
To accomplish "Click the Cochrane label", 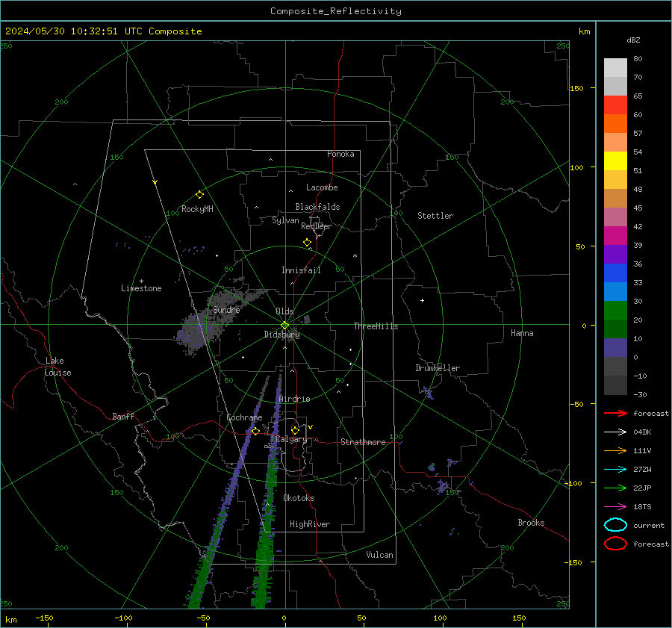I will [x=244, y=417].
